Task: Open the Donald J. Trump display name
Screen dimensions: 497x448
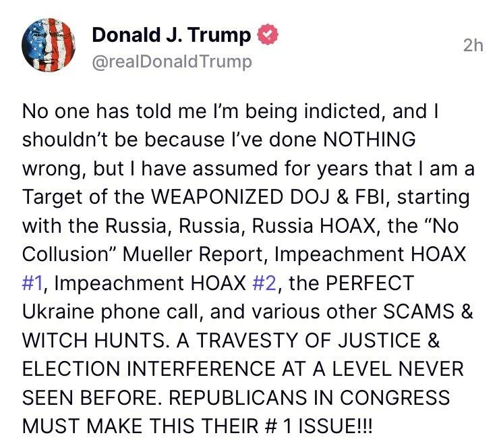Action: [171, 35]
